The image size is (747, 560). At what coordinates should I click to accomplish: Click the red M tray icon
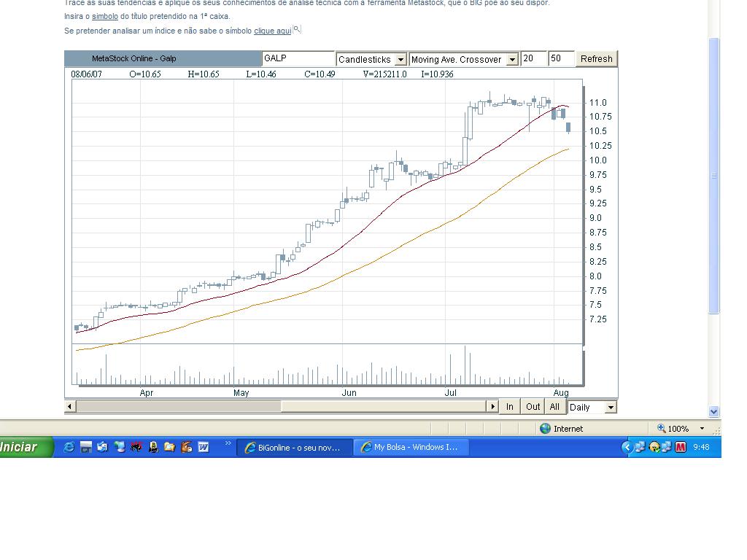click(x=681, y=447)
